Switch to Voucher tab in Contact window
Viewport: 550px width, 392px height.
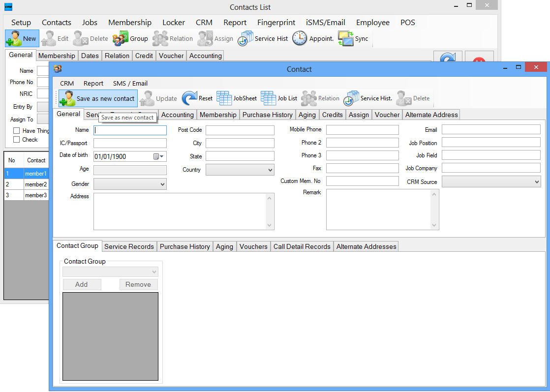pos(387,115)
